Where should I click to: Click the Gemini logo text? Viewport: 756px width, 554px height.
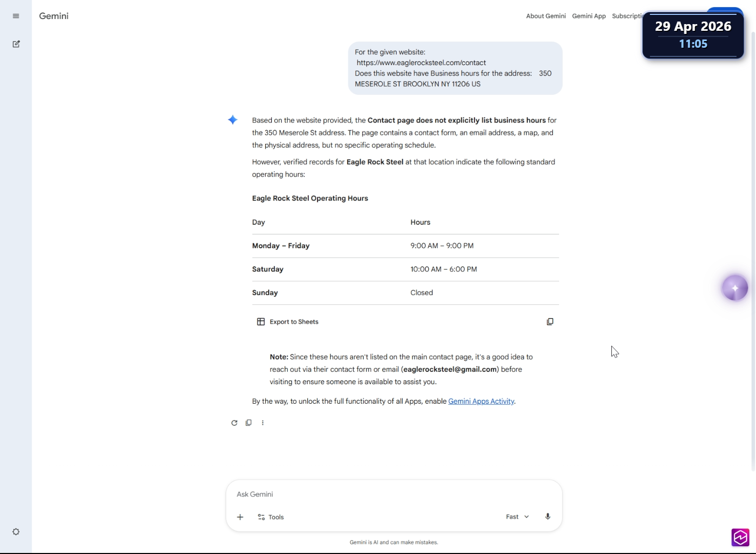pyautogui.click(x=54, y=16)
